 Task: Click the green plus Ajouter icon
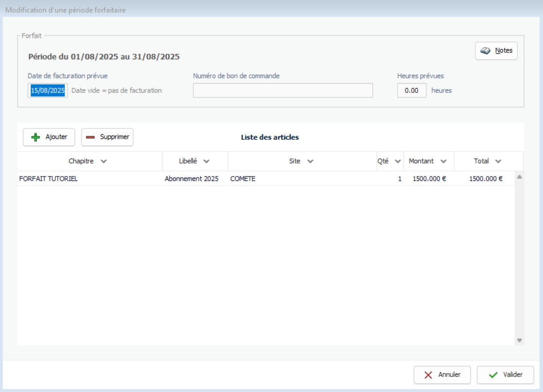coord(35,137)
